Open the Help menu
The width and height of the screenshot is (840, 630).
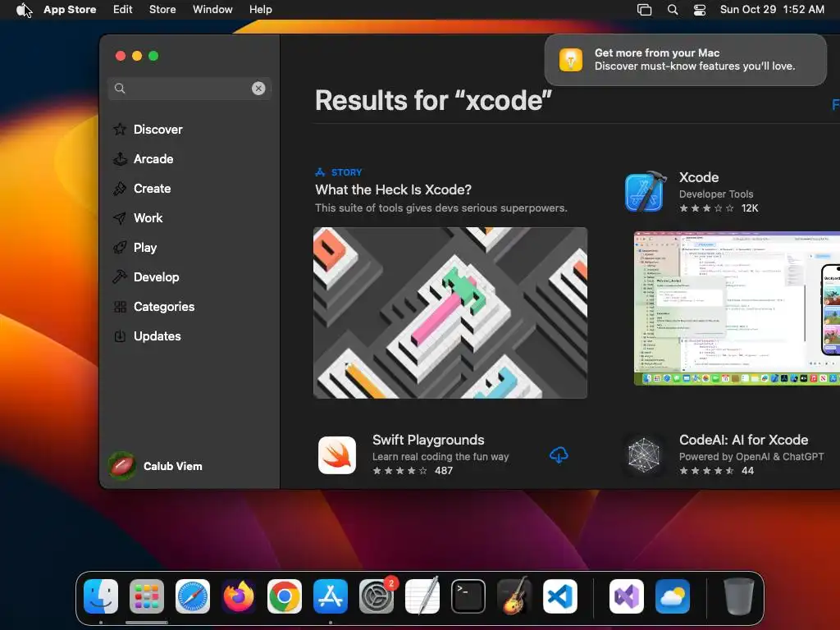point(260,10)
